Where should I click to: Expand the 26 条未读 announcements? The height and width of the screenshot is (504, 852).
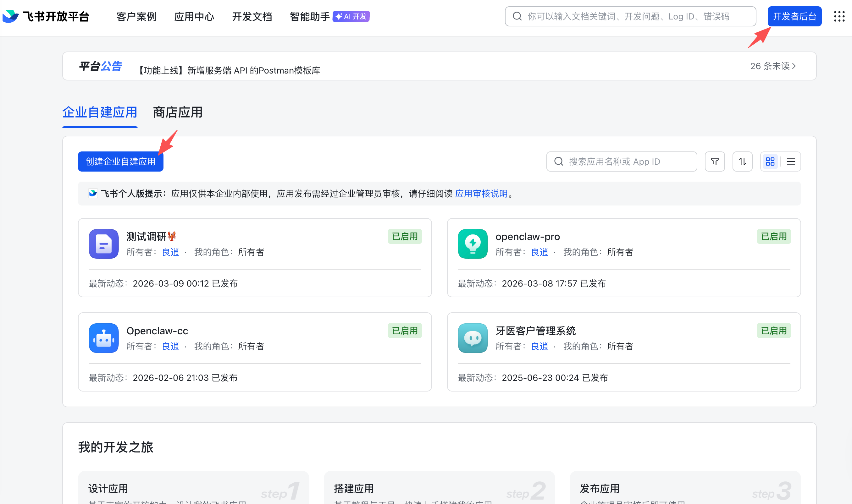click(x=773, y=66)
